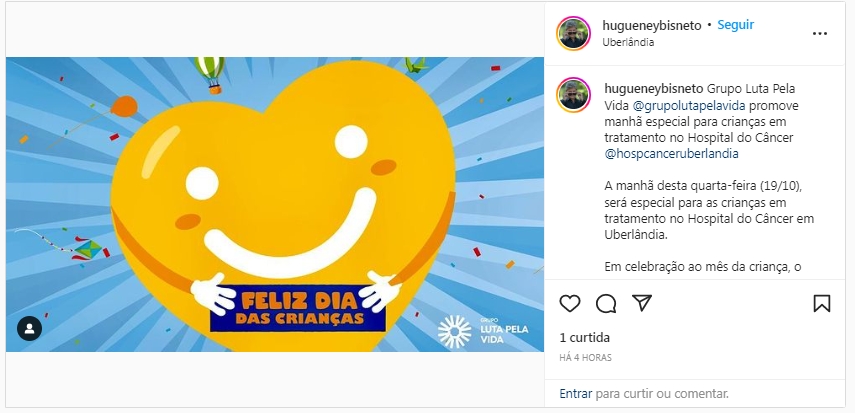Viewport: 855px width, 413px height.
Task: Log in using the Entrar link
Action: point(576,393)
